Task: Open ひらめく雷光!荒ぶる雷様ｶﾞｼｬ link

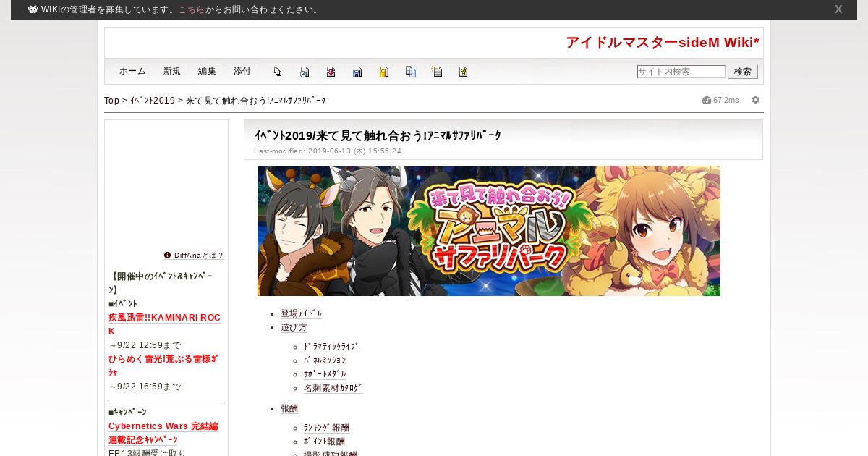Action: coord(163,366)
